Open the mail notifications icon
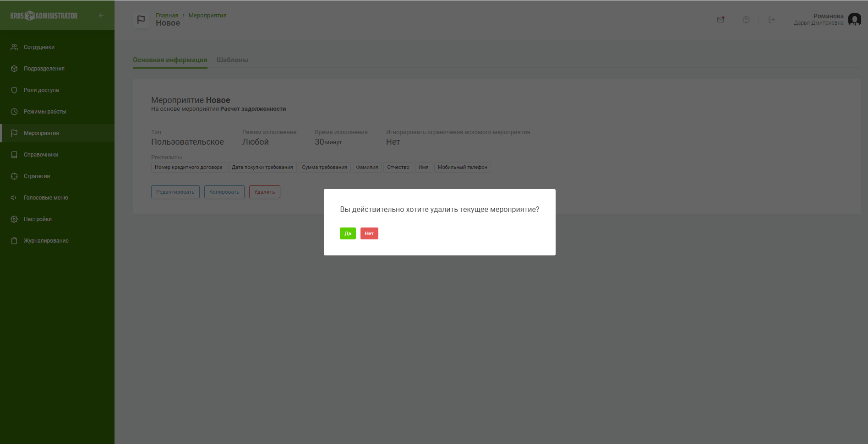868x444 pixels. 721,20
